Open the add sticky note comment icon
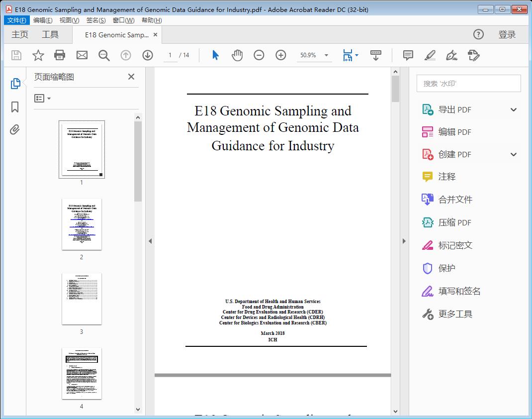Image resolution: width=532 pixels, height=419 pixels. pos(408,55)
